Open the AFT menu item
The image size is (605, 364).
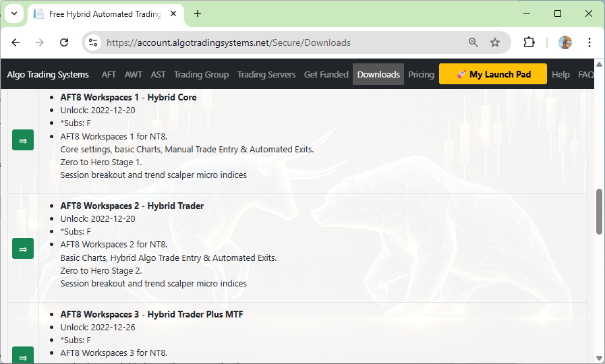109,74
